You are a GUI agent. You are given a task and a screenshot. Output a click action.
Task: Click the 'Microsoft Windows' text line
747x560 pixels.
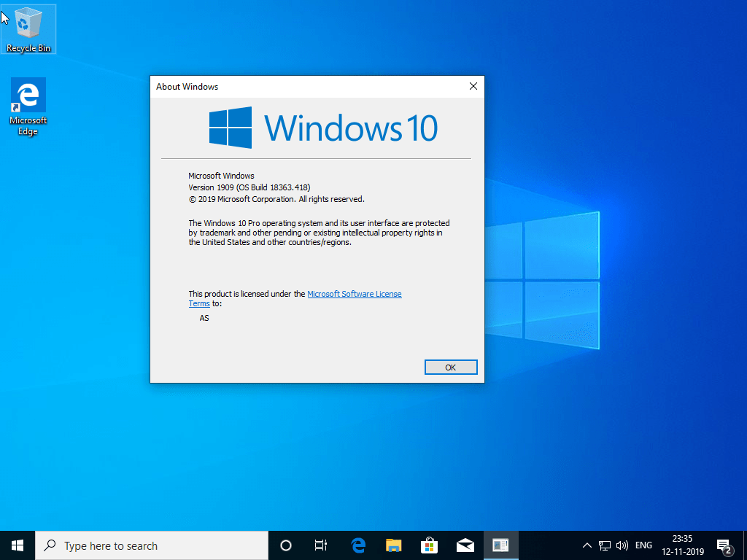[x=222, y=176]
